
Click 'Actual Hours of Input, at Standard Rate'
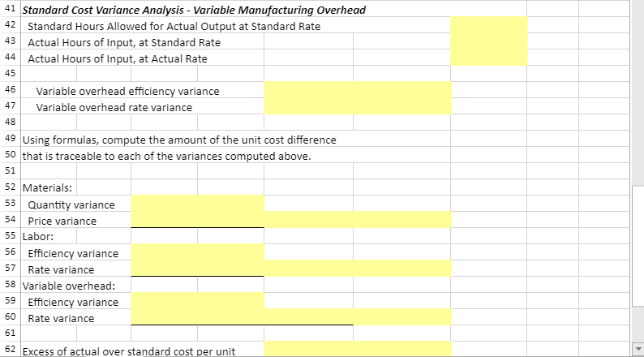point(124,43)
